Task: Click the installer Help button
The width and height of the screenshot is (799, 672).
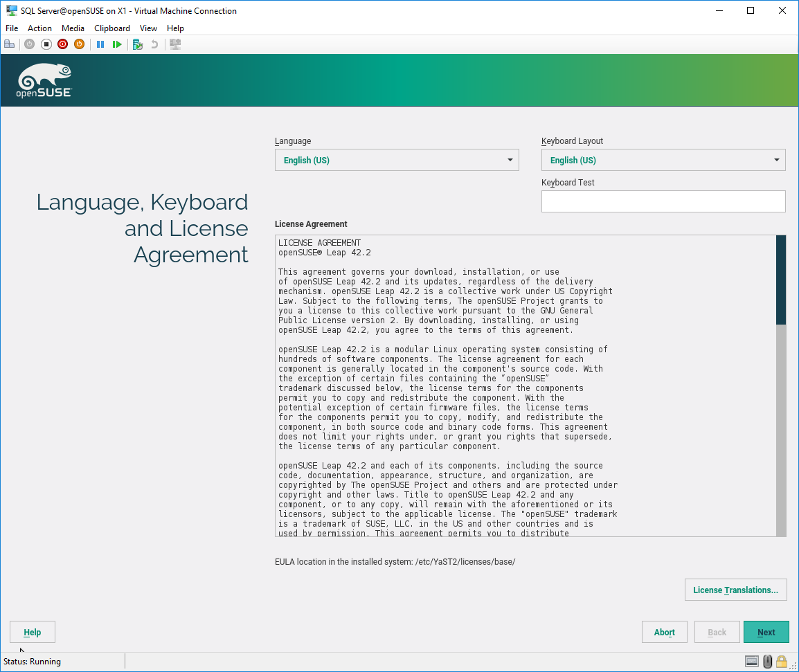Action: coord(32,633)
